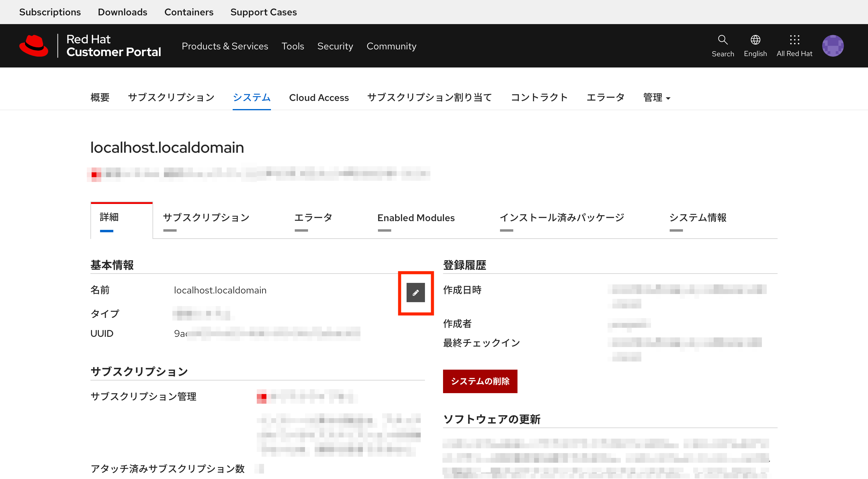
Task: Open the Products & Services menu
Action: [225, 46]
